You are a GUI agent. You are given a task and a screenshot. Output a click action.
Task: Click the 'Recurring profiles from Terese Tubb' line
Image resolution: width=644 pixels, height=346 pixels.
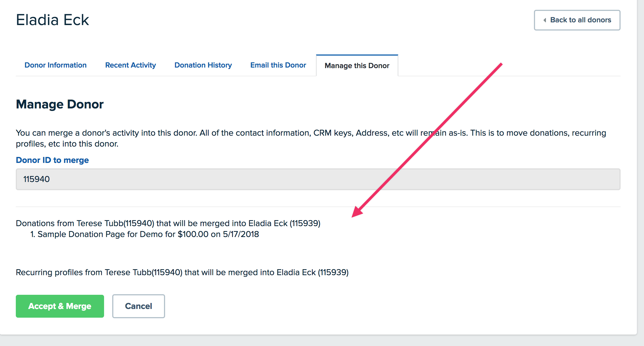coord(182,272)
